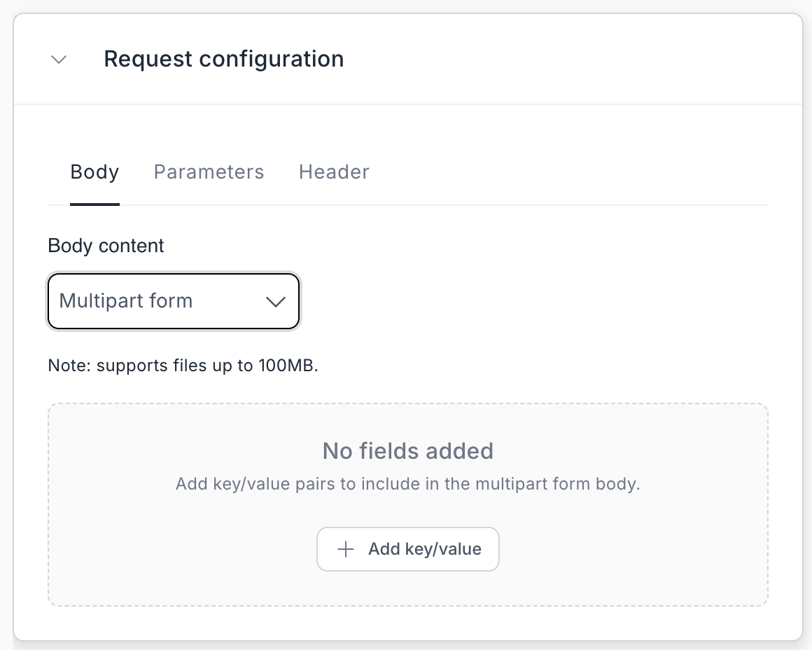Collapse the Request configuration section chevron
The width and height of the screenshot is (812, 650).
point(59,60)
